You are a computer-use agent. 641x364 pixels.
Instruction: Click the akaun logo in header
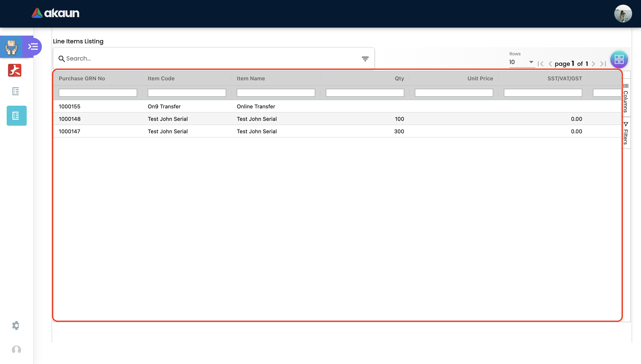(x=55, y=13)
